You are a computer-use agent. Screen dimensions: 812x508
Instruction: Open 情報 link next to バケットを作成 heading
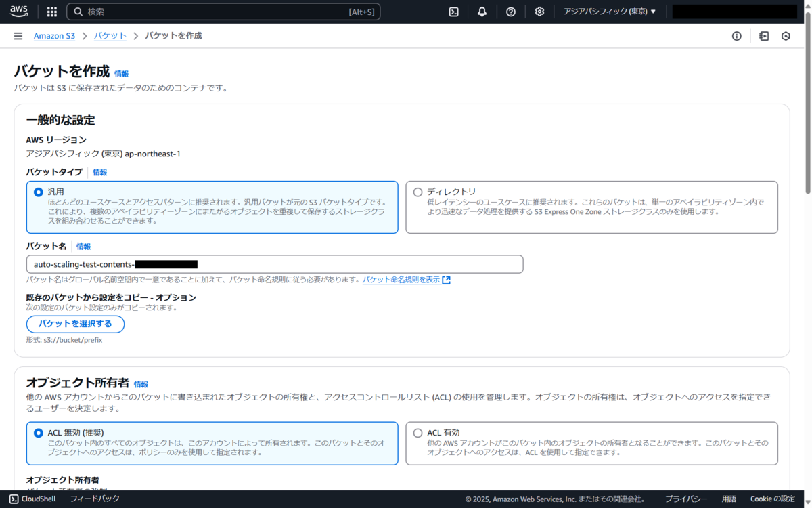122,74
